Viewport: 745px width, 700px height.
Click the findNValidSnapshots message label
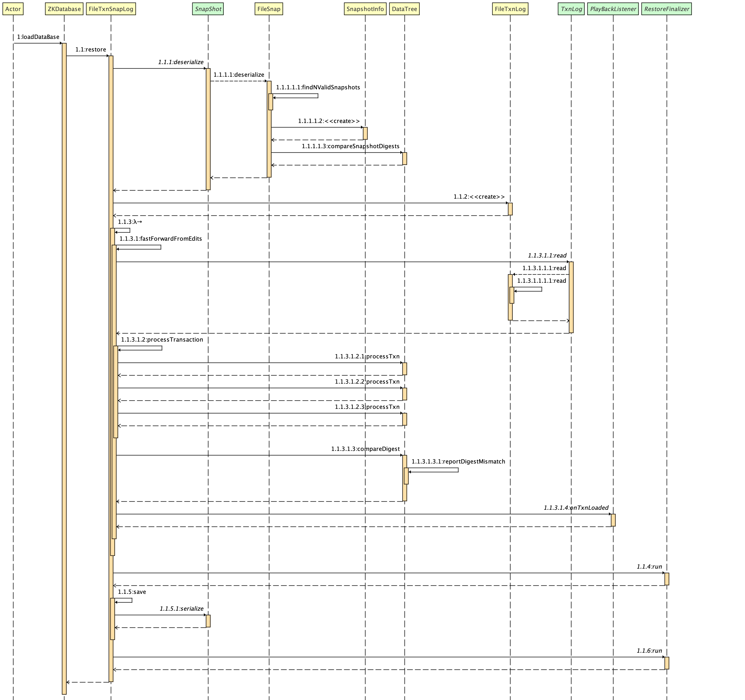pyautogui.click(x=318, y=87)
